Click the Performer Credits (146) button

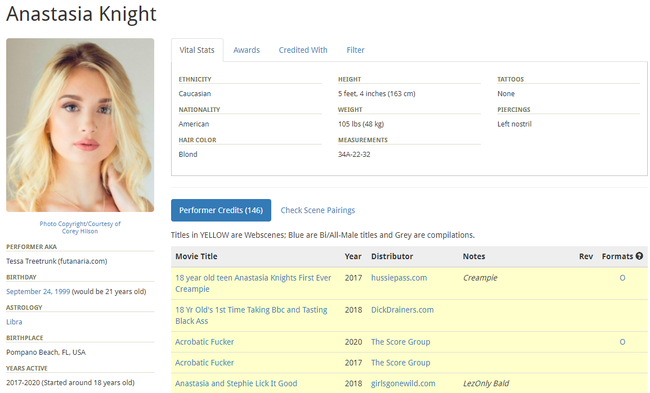pos(221,210)
